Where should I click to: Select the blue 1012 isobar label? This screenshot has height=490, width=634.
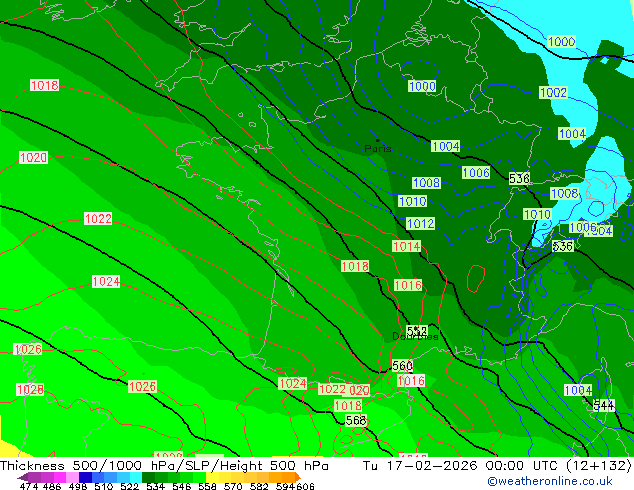pyautogui.click(x=420, y=223)
